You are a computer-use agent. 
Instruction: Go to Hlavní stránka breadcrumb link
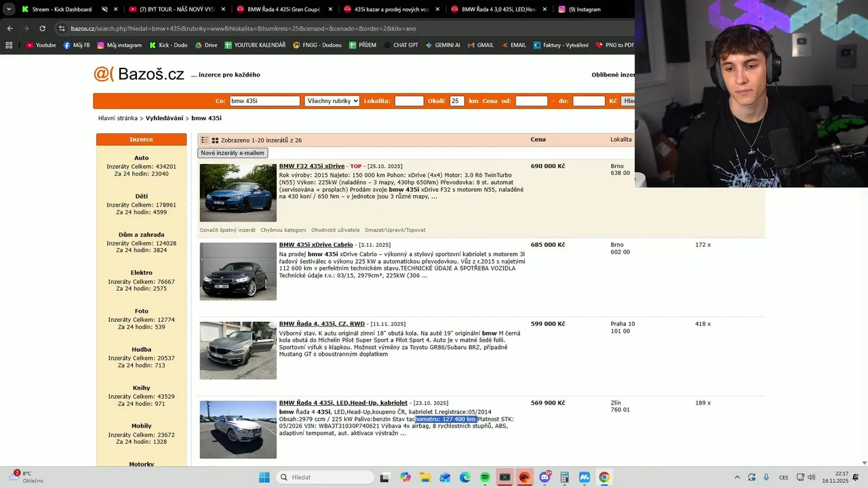pos(118,118)
